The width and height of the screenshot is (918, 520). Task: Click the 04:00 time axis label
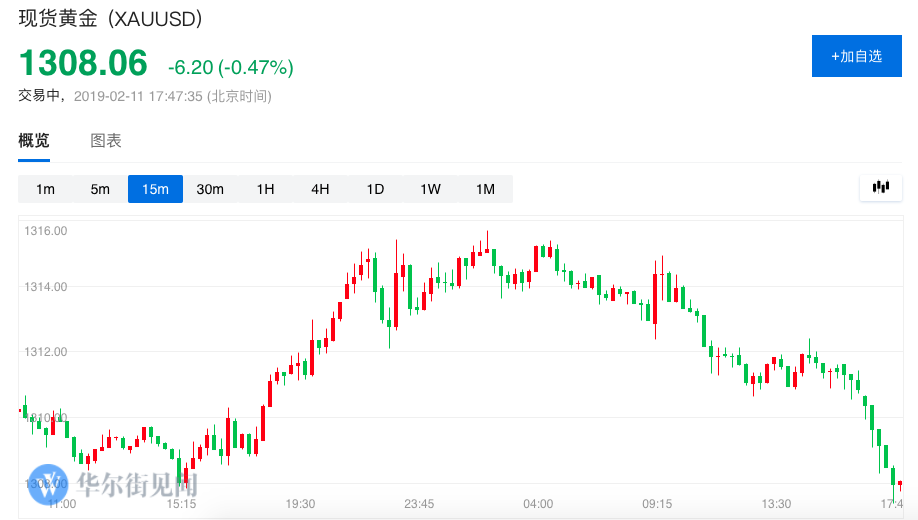click(538, 504)
